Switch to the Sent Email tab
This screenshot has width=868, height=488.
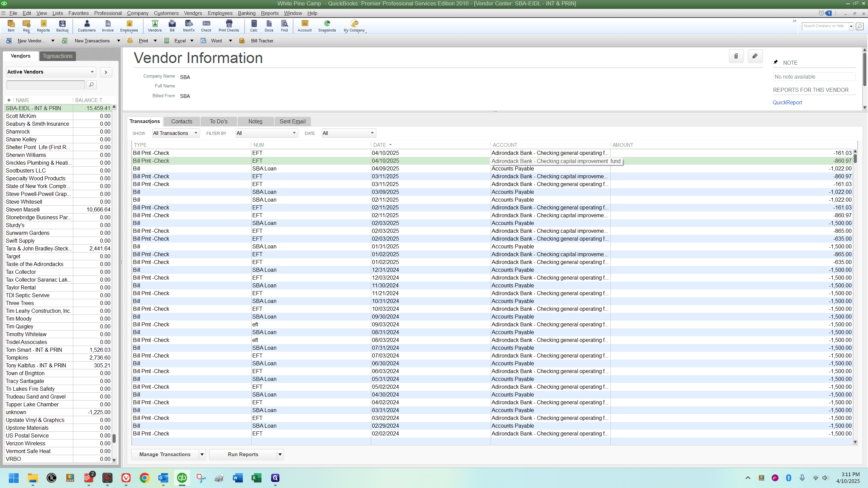point(293,121)
